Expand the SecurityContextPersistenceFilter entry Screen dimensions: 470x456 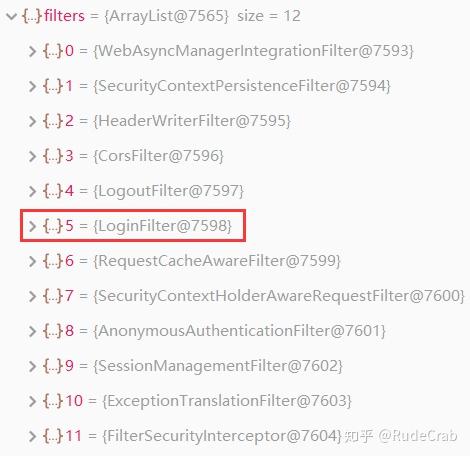tap(32, 86)
